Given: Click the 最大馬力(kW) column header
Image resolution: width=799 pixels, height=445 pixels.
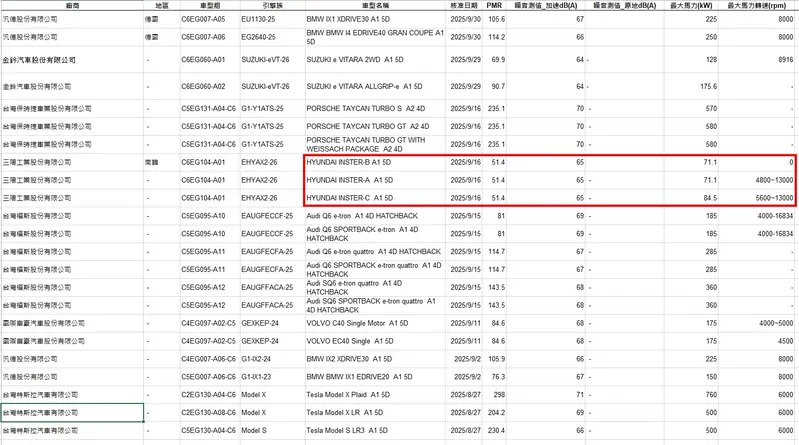Looking at the screenshot, I should pos(698,6).
